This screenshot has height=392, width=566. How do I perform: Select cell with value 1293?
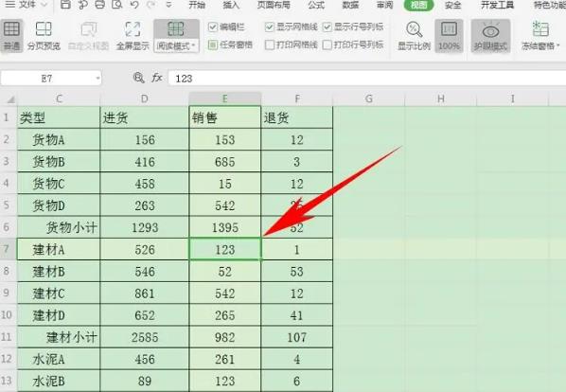pos(145,227)
